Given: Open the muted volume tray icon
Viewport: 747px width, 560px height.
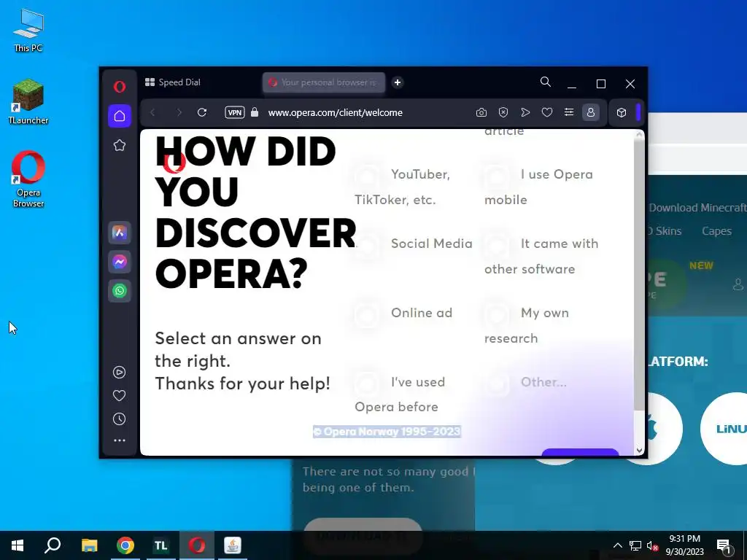Looking at the screenshot, I should coord(652,545).
